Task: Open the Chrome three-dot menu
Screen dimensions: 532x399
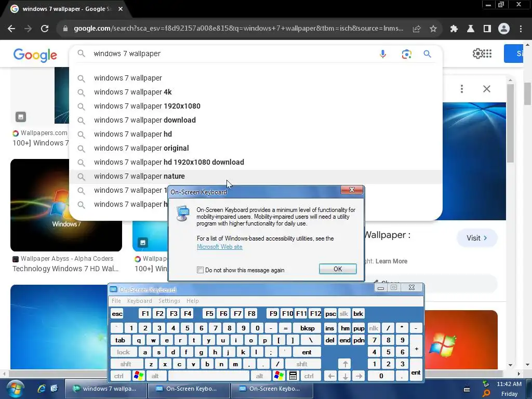Action: [x=521, y=29]
